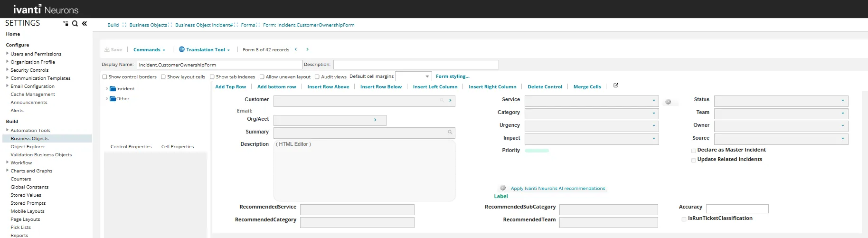Click the Display Name input field
Screen dimensions: 868x238
[x=219, y=65]
